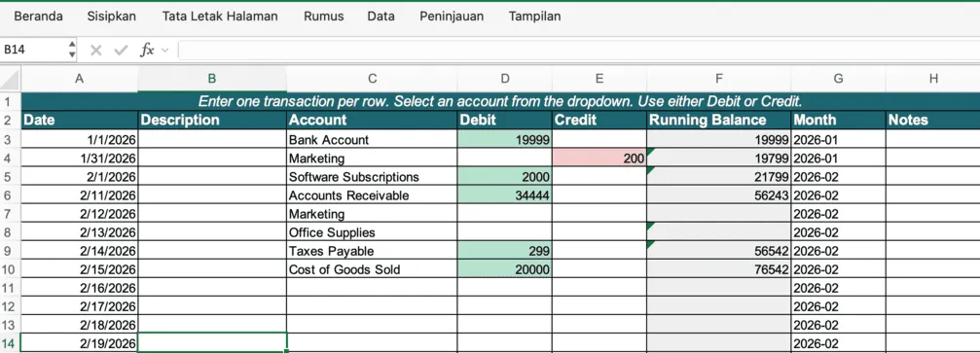Viewport: 980px width, 353px height.
Task: Click the debit value 299
Action: click(x=505, y=251)
